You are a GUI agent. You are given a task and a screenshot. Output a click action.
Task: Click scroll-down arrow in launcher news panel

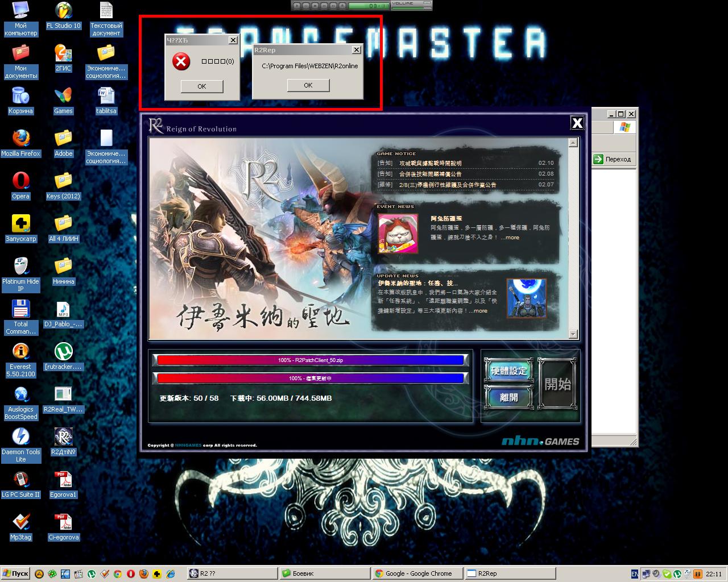(x=573, y=334)
